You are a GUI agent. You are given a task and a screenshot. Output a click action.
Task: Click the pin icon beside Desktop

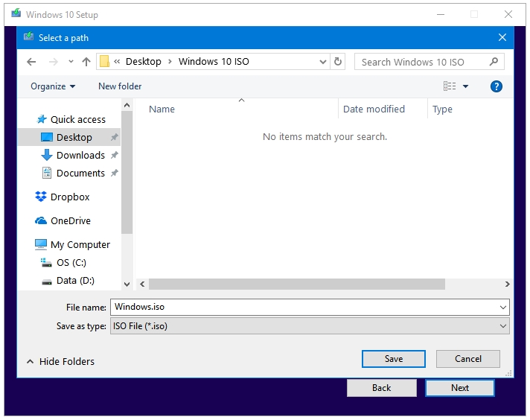click(x=114, y=137)
